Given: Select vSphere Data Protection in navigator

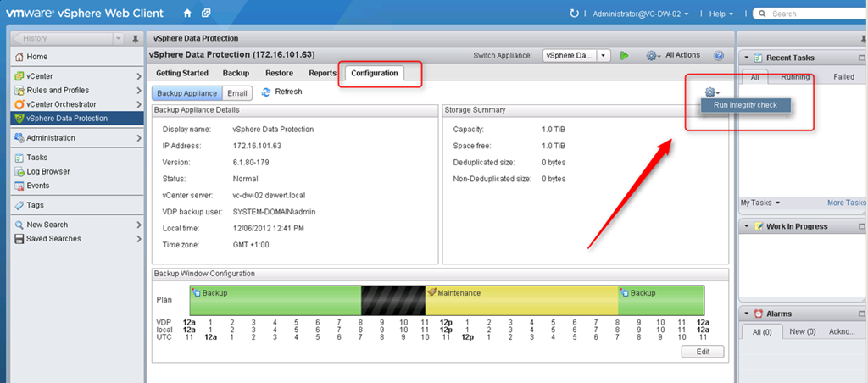Looking at the screenshot, I should 76,118.
